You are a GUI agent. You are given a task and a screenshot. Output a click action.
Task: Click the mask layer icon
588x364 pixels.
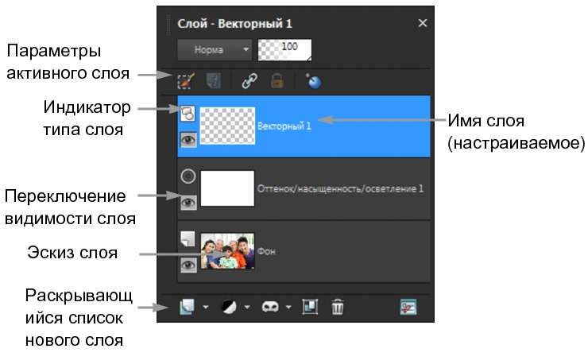click(x=273, y=306)
